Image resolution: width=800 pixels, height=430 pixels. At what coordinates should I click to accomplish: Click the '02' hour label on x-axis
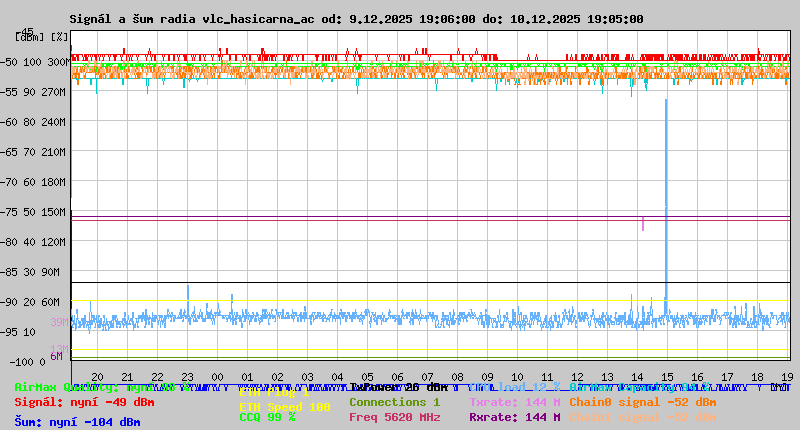pyautogui.click(x=277, y=377)
